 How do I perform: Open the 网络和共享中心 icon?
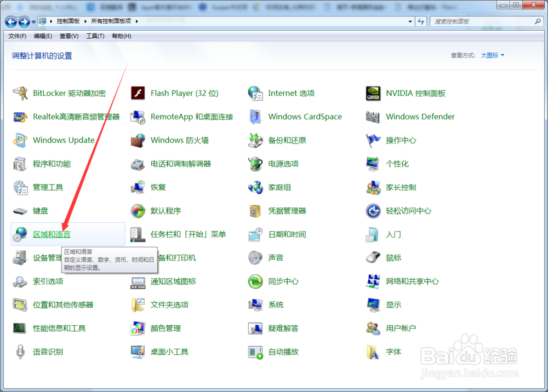pos(373,281)
